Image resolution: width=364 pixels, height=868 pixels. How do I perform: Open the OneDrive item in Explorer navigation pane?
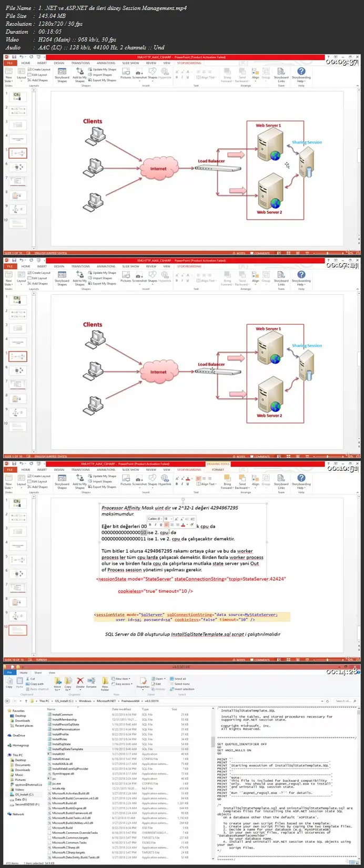click(x=17, y=736)
